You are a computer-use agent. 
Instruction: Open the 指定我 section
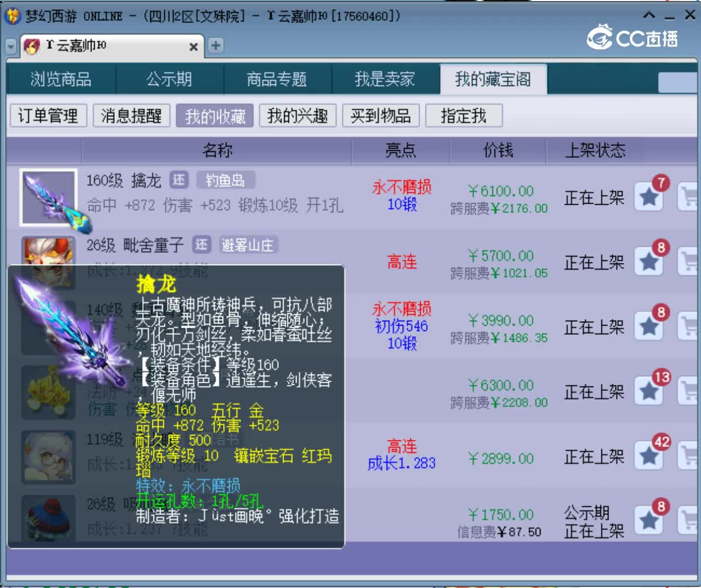click(463, 116)
